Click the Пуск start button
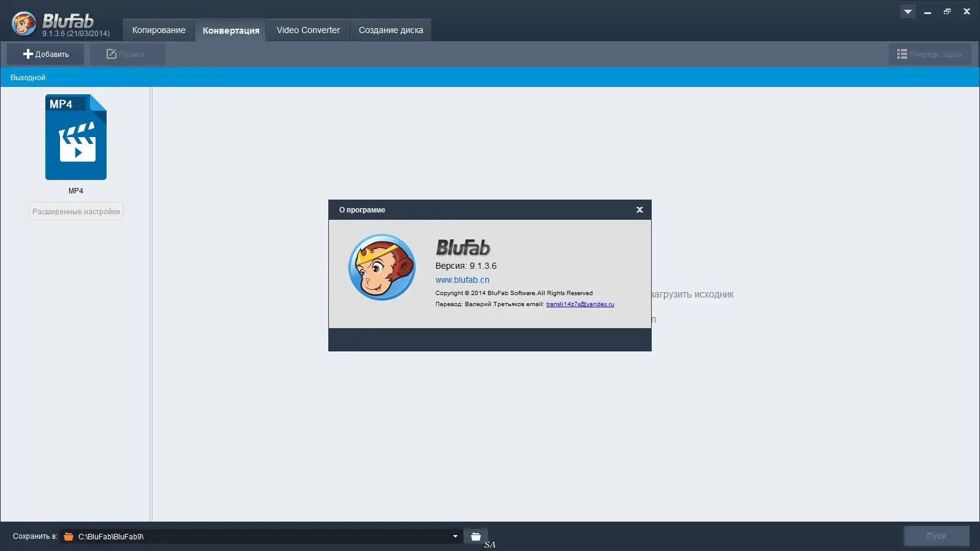 point(937,536)
